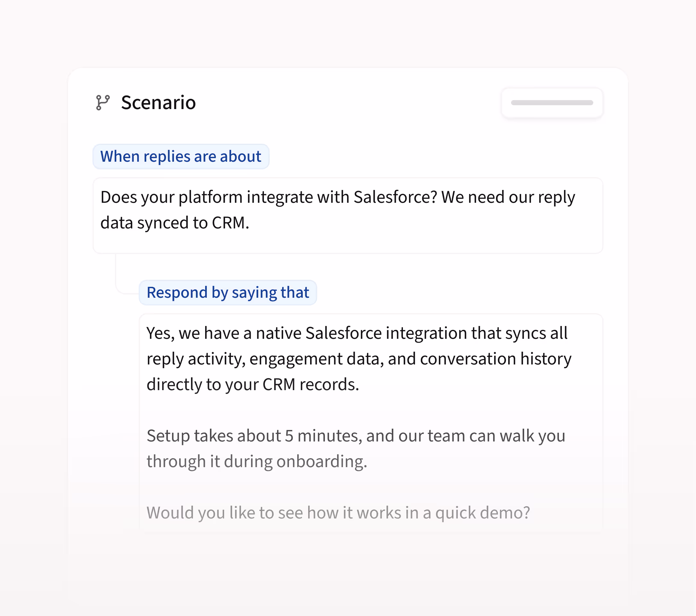Screen dimensions: 696x616
Task: Click the word Salesforce in the question text
Action: (x=392, y=197)
